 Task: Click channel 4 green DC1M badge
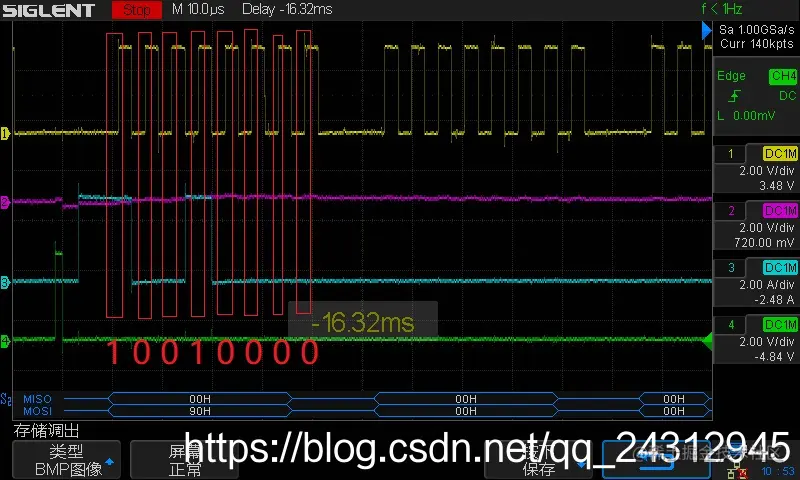pos(780,325)
